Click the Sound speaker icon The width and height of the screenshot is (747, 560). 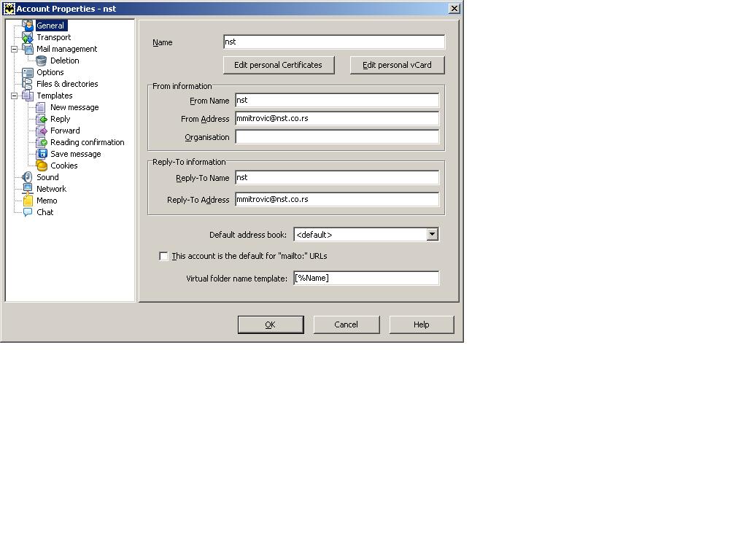coord(28,177)
